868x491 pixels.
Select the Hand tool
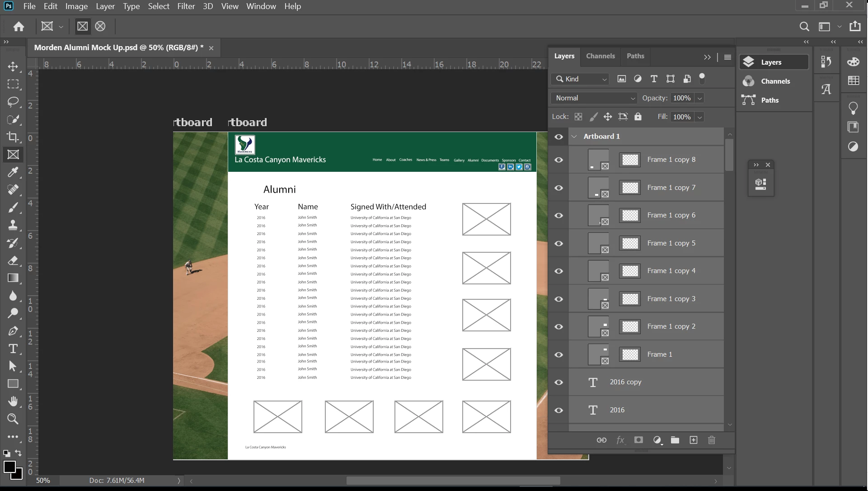coord(13,401)
